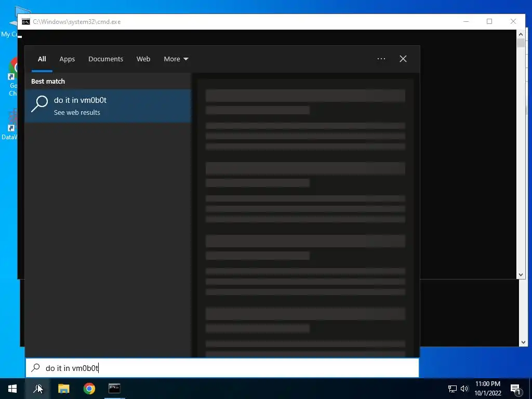Launch Google Chrome from the taskbar
This screenshot has height=399, width=532.
point(89,389)
